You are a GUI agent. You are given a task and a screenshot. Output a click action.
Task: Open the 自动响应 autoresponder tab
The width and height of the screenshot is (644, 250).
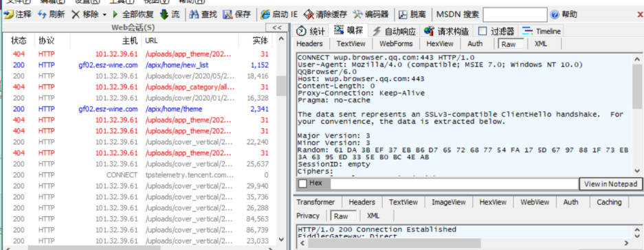[395, 31]
